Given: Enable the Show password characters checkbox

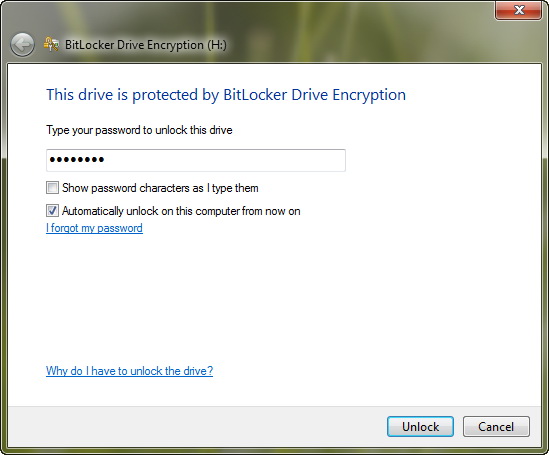Looking at the screenshot, I should (x=52, y=188).
